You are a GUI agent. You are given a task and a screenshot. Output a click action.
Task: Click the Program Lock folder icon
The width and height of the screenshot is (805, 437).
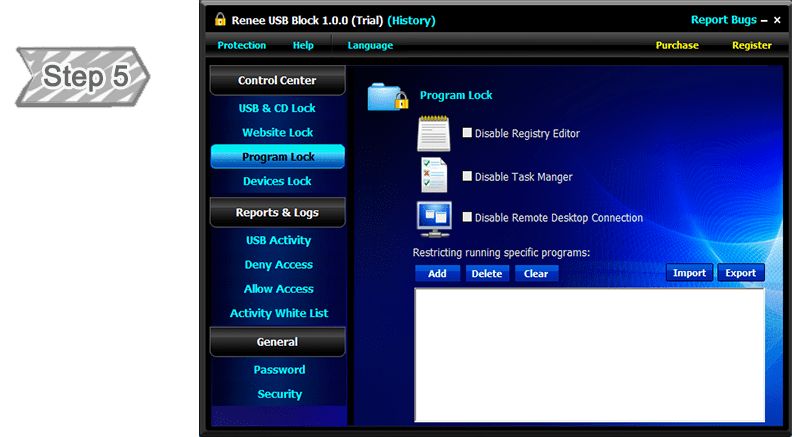(388, 96)
